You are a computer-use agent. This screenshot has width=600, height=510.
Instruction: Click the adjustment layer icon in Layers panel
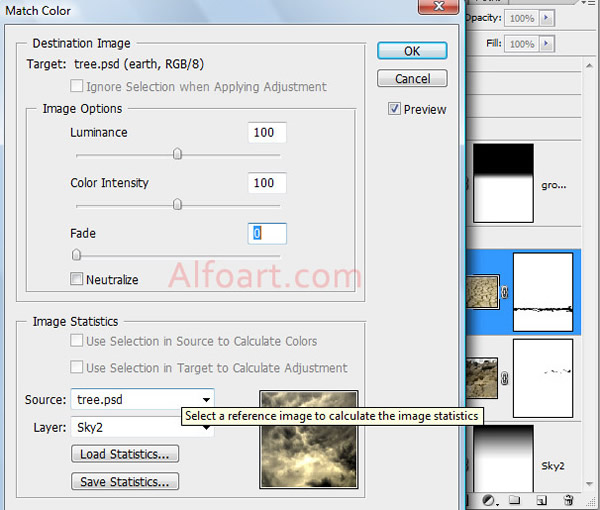tap(490, 499)
